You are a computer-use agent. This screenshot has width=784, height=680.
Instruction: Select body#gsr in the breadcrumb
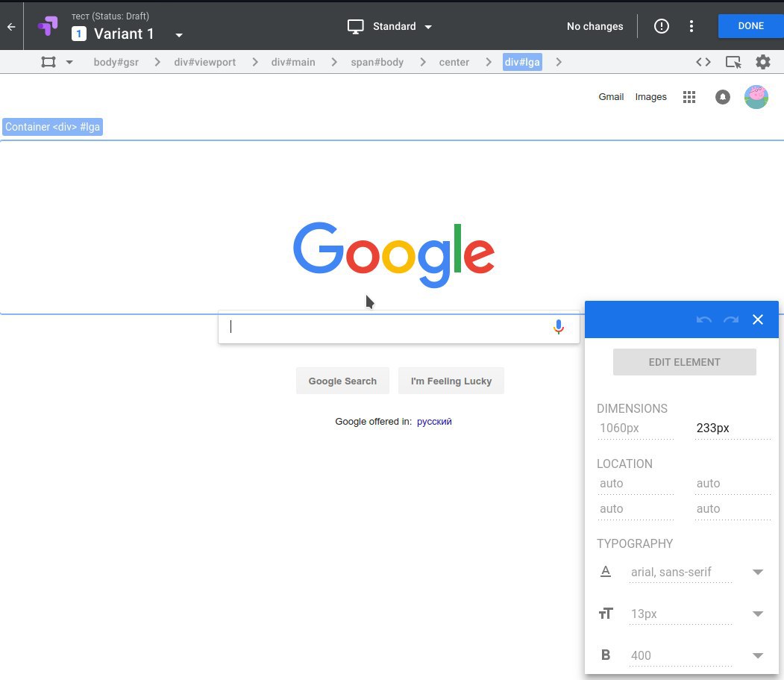click(x=116, y=62)
